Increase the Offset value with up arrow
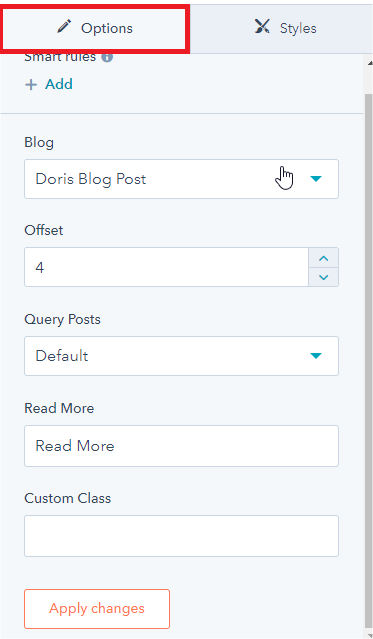This screenshot has width=373, height=639. tap(324, 258)
